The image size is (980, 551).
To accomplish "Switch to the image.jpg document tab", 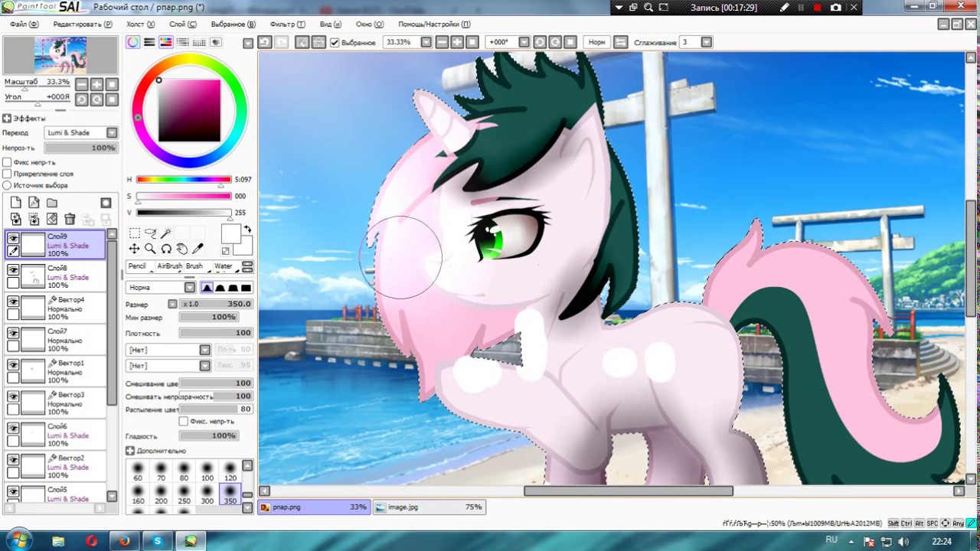I will pyautogui.click(x=430, y=507).
